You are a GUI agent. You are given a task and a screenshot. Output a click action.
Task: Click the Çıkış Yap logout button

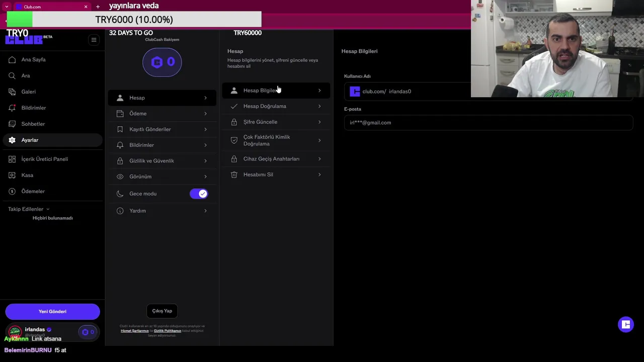pyautogui.click(x=162, y=311)
